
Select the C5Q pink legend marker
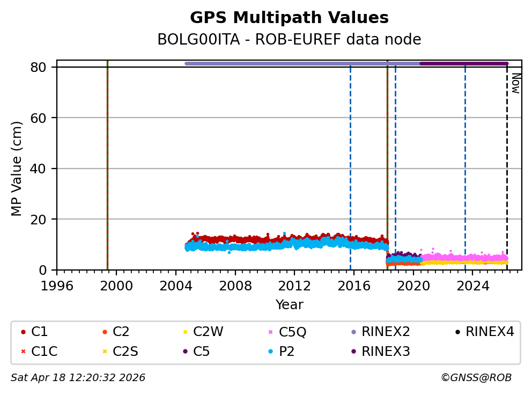[270, 332]
